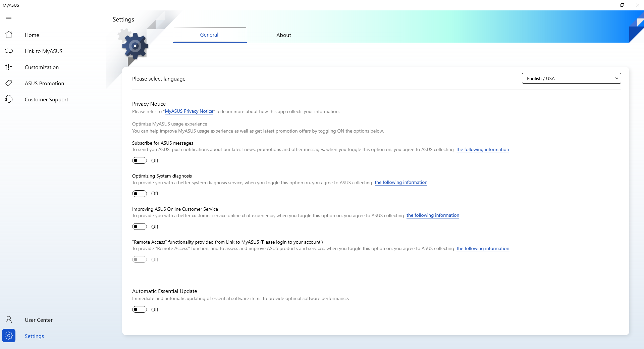This screenshot has width=644, height=349.
Task: Select the Customization sliders icon
Action: pyautogui.click(x=9, y=67)
